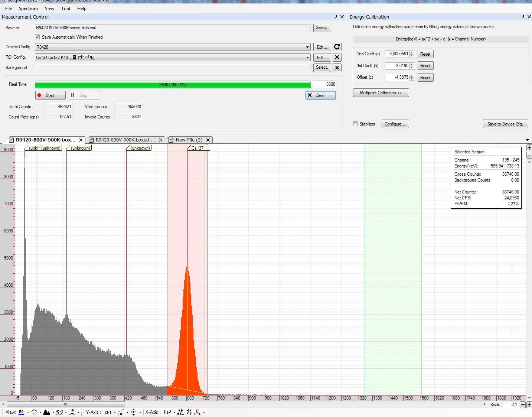This screenshot has height=417, width=532.
Task: Reload the device config with refresh icon
Action: [337, 47]
